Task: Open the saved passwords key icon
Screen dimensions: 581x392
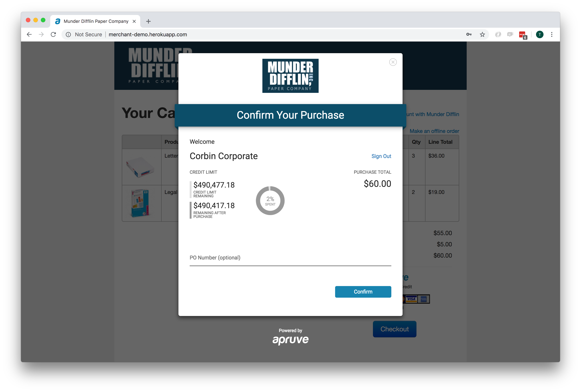Action: (x=469, y=34)
